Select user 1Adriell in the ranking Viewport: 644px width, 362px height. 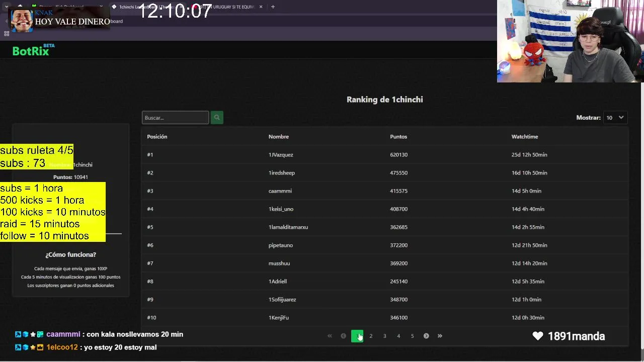pos(278,282)
